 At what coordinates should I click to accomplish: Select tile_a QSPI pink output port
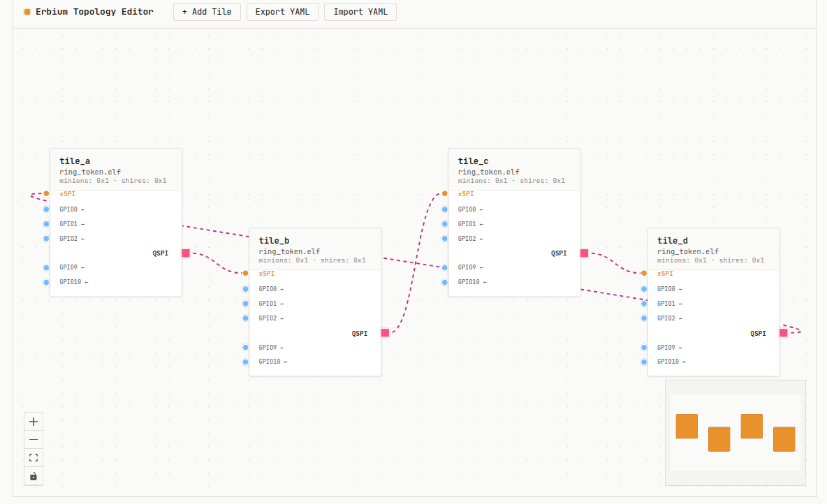pyautogui.click(x=186, y=253)
